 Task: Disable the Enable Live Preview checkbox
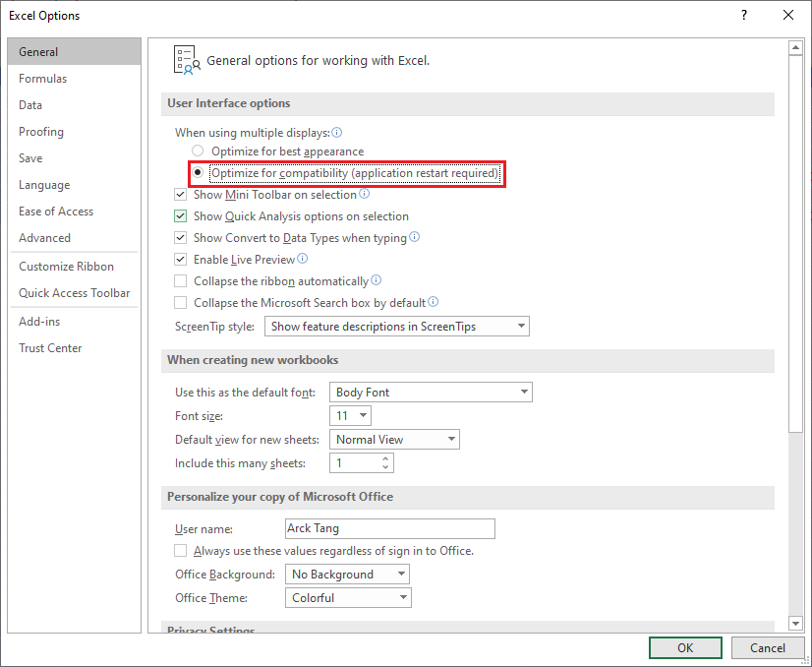180,259
